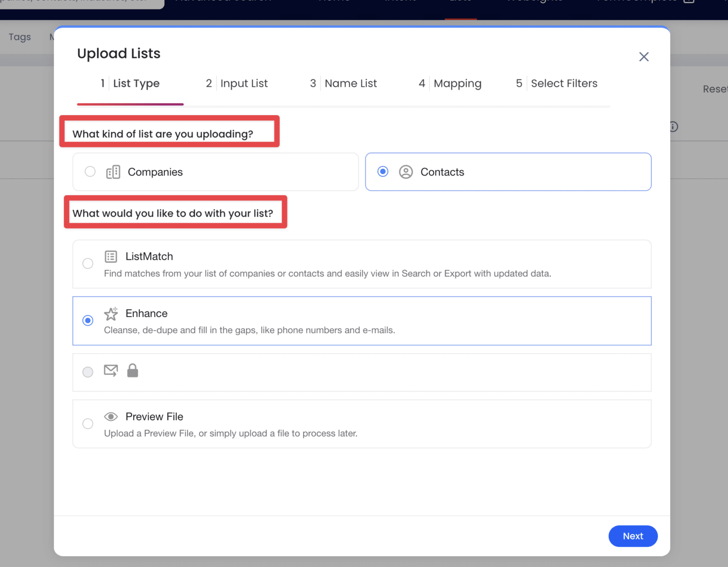Click the padlock icon beside the envelope
This screenshot has height=567, width=728.
pos(133,370)
